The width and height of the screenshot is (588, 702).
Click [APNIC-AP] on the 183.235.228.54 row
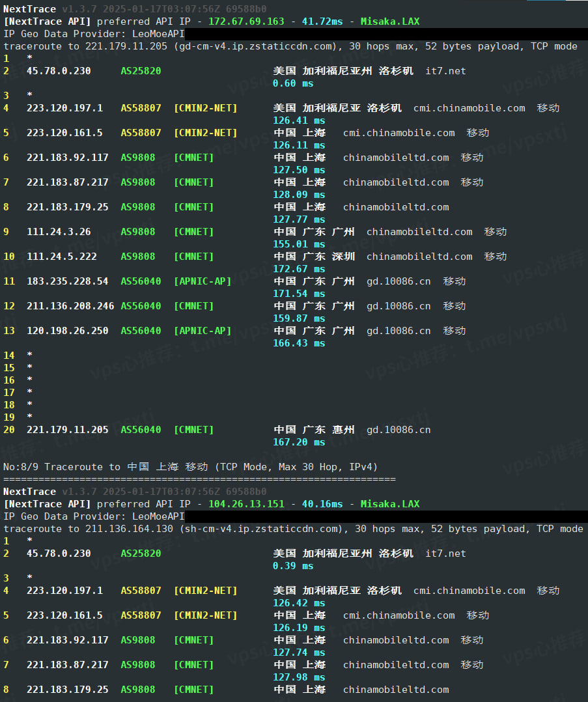coord(203,281)
